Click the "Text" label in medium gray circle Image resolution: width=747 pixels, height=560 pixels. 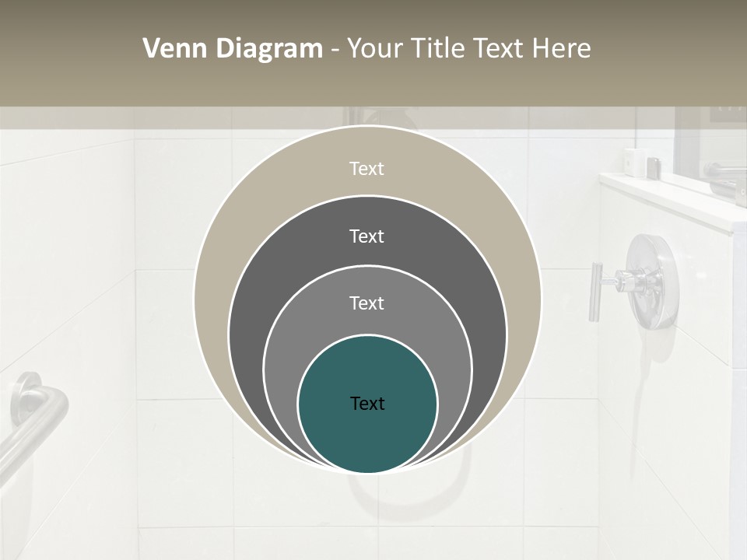tap(366, 303)
